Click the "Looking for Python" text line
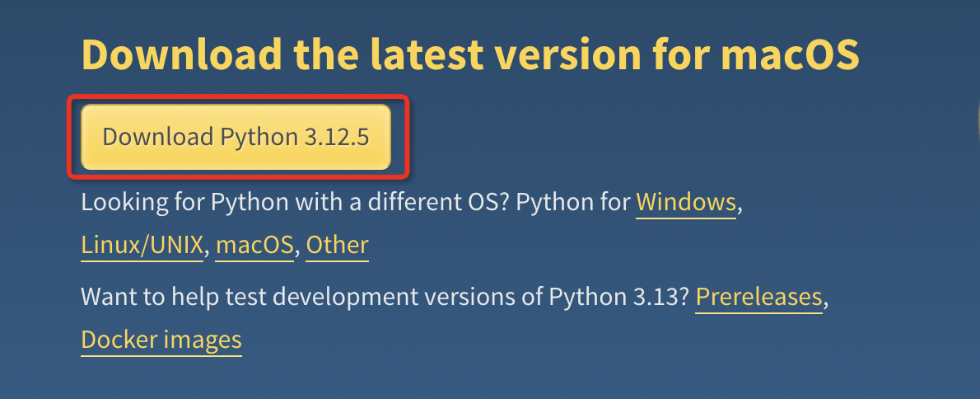The height and width of the screenshot is (399, 980). coord(411,202)
